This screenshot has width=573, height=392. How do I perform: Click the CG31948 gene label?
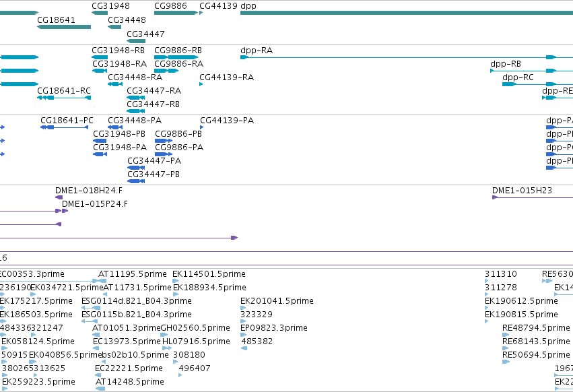110,6
